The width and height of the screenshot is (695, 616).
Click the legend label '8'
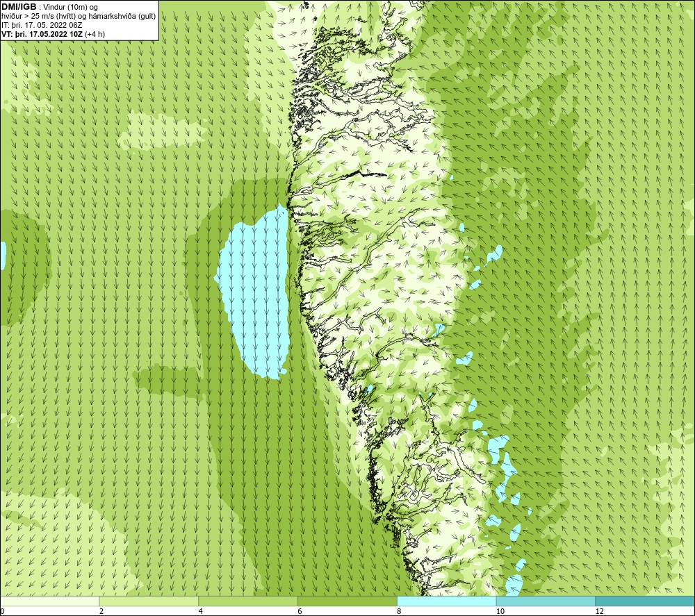400,611
